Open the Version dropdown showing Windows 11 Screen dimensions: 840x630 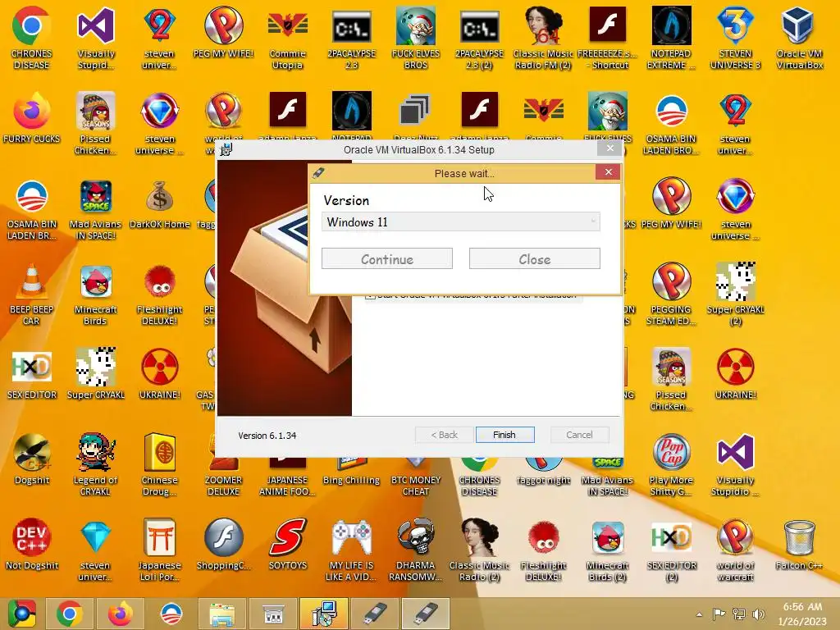pyautogui.click(x=461, y=221)
